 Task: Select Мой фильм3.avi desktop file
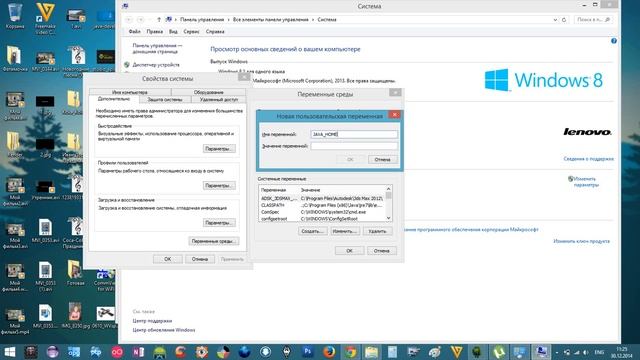(15, 235)
